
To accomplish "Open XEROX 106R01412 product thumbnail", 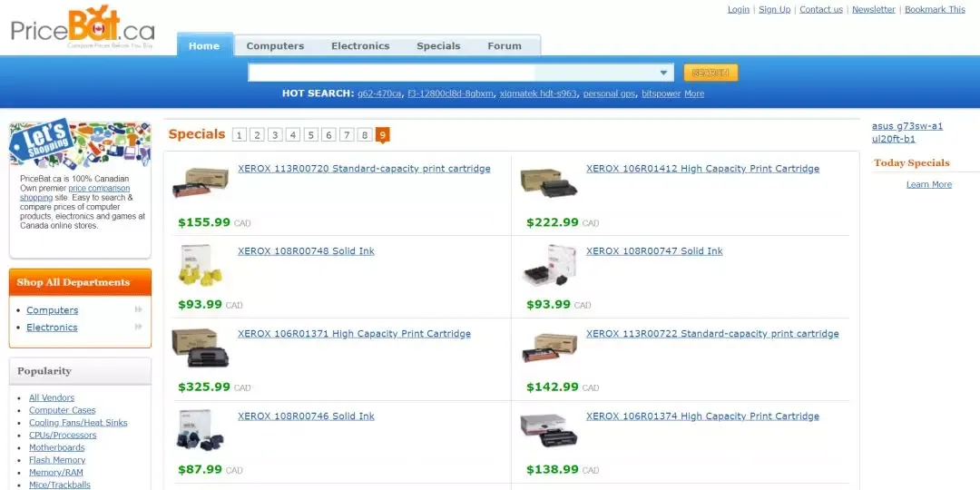I will coord(549,182).
